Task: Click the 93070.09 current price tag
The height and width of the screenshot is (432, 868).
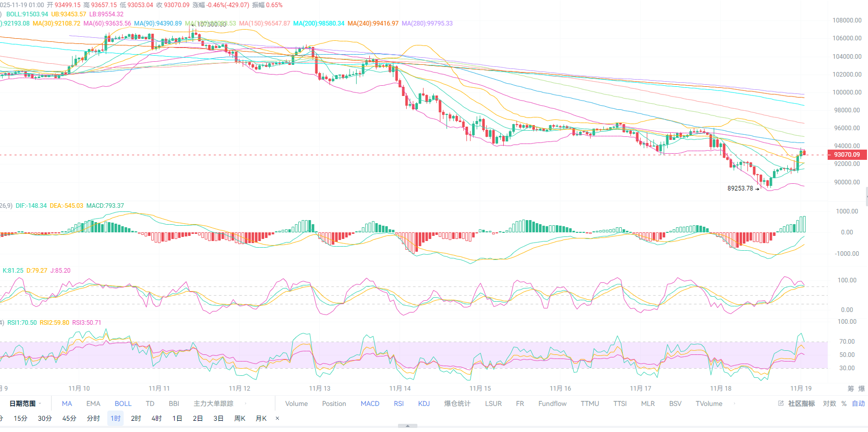Action: (x=847, y=155)
